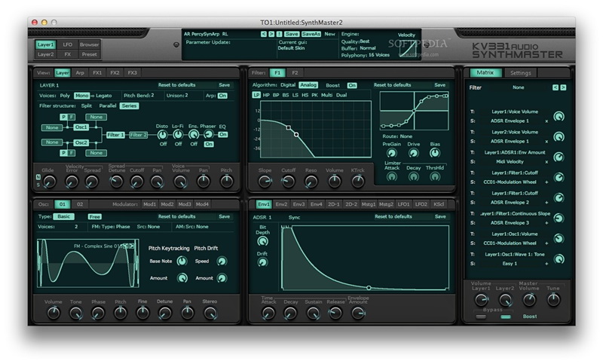Switch to Layer2 tab
The height and width of the screenshot is (364, 603).
(x=45, y=54)
